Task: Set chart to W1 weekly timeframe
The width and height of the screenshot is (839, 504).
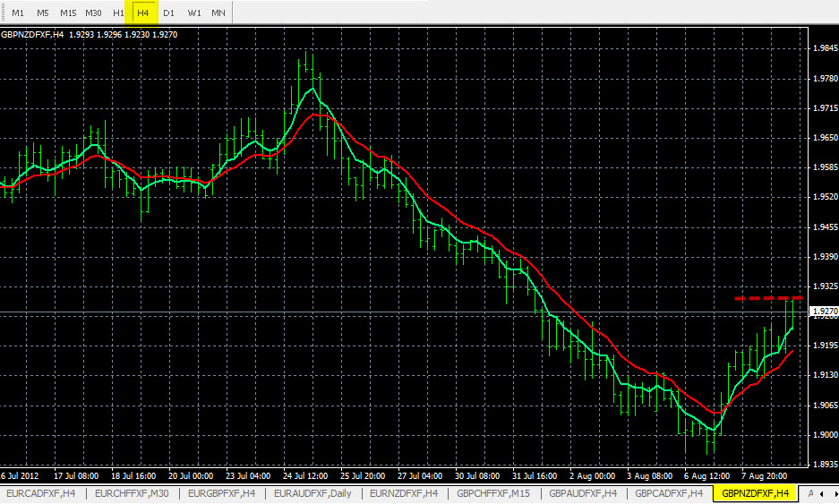Action: point(193,13)
